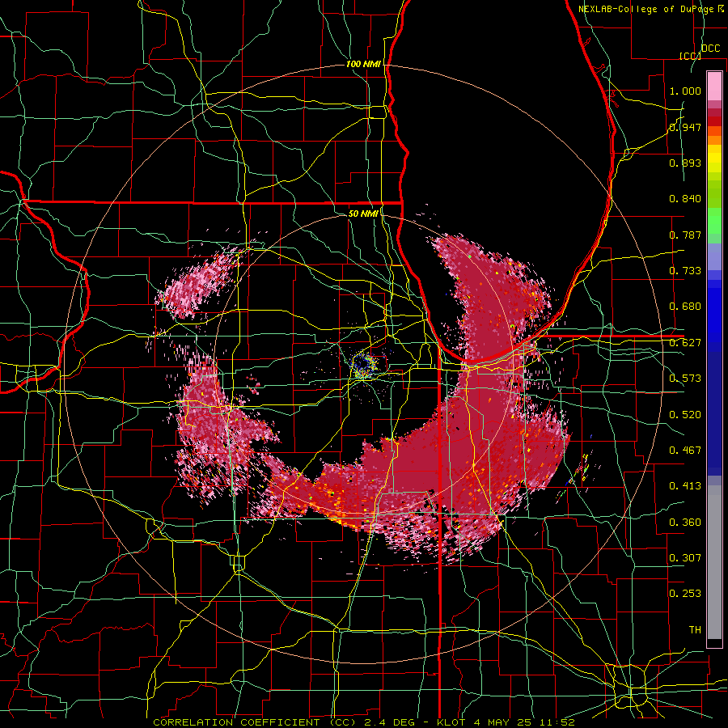Click the 0.307 scale value

pyautogui.click(x=685, y=558)
